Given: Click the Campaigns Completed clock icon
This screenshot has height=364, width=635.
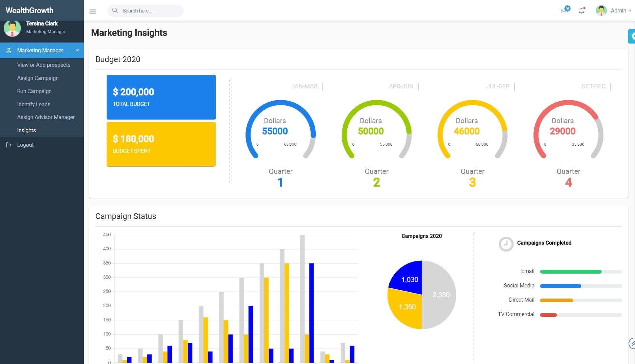Looking at the screenshot, I should [x=506, y=244].
